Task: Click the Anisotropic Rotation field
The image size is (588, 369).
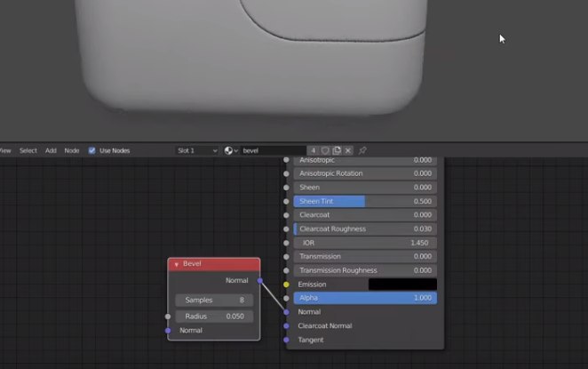Action: click(365, 173)
